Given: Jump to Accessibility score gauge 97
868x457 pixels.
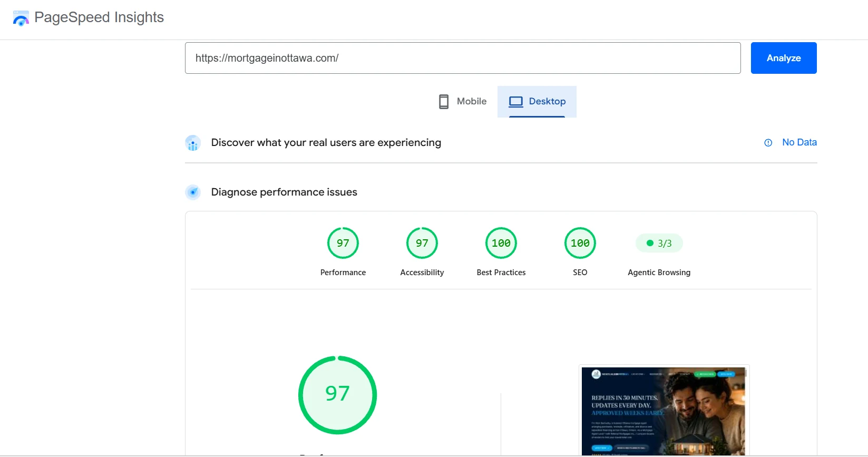Looking at the screenshot, I should tap(422, 243).
